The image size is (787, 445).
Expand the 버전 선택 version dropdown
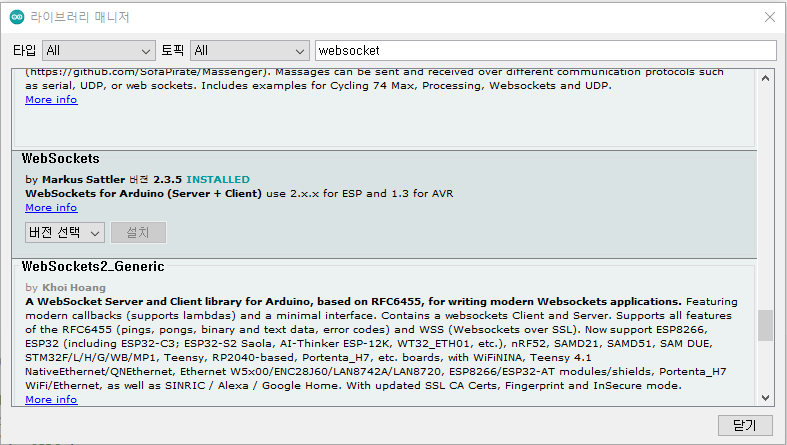coord(65,232)
